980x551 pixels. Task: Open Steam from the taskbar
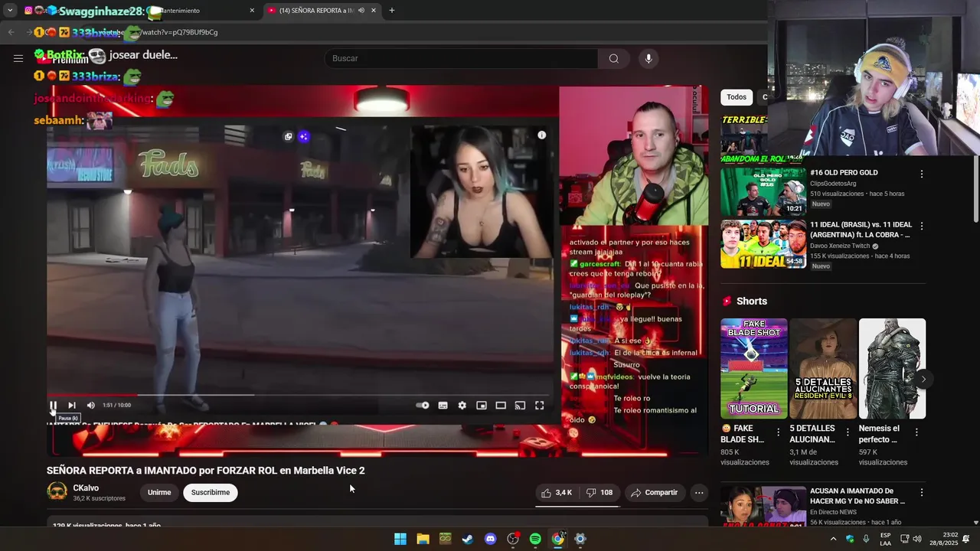pos(468,539)
